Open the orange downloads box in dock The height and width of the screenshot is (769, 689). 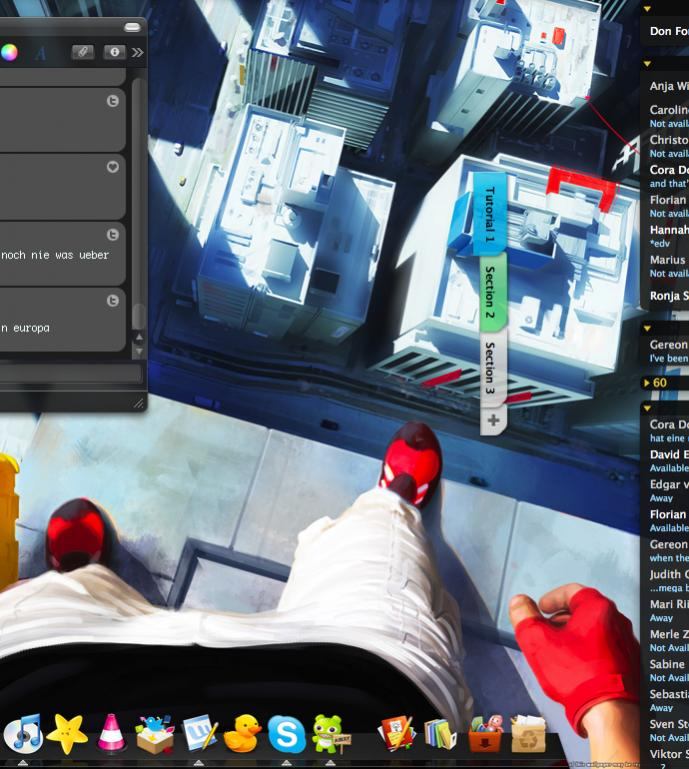[x=485, y=734]
